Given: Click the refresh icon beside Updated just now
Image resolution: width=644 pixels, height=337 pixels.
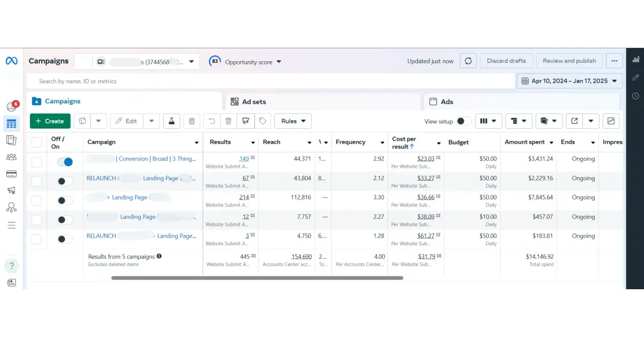Looking at the screenshot, I should pos(468,61).
